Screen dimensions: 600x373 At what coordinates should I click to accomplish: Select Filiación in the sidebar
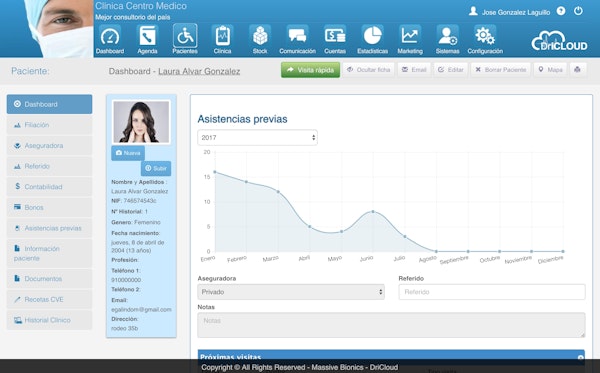point(49,125)
